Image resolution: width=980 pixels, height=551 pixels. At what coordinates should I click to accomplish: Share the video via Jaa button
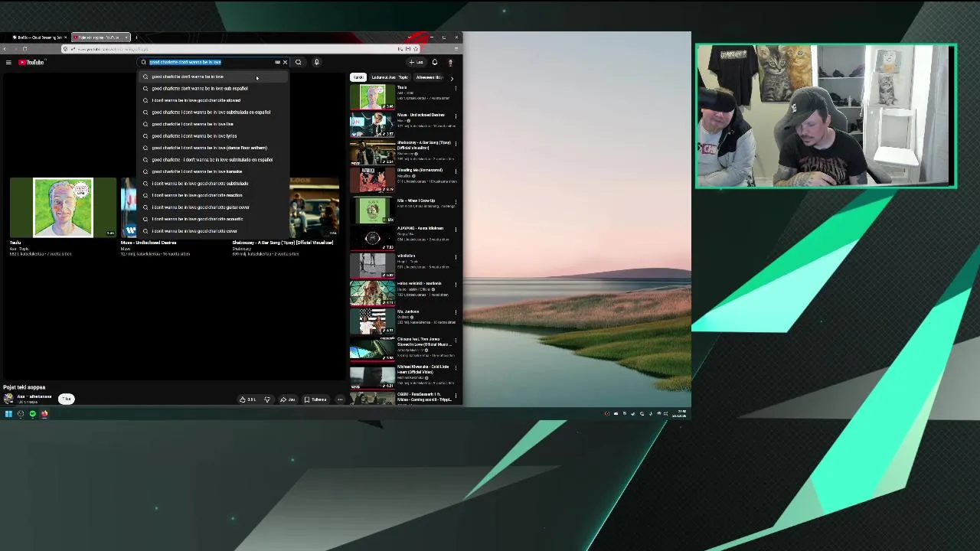(x=288, y=399)
